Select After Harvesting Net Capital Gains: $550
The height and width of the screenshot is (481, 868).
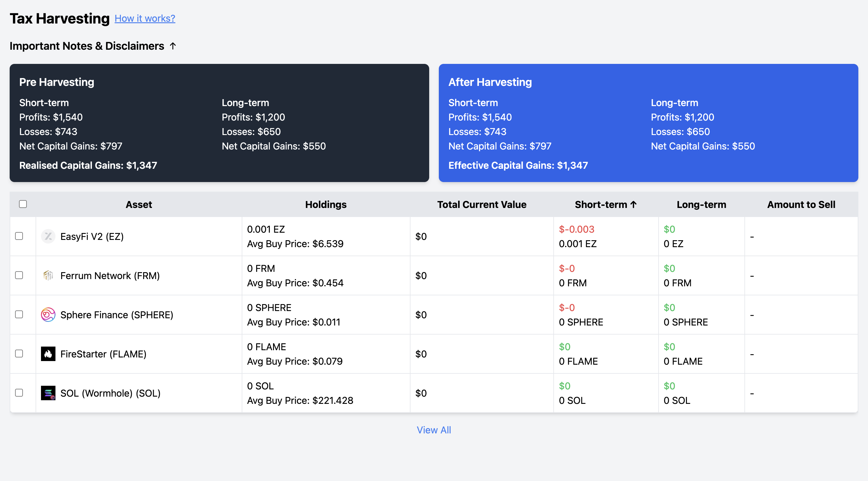coord(703,146)
